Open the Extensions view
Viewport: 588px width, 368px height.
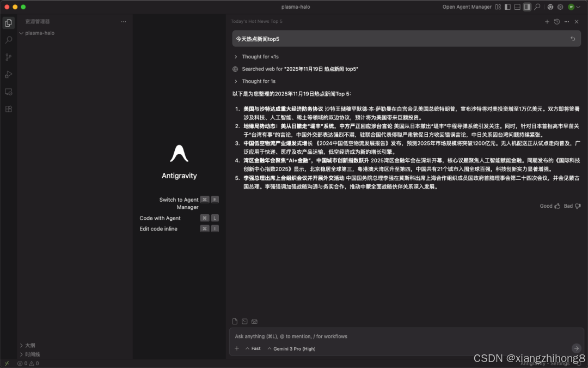8,109
